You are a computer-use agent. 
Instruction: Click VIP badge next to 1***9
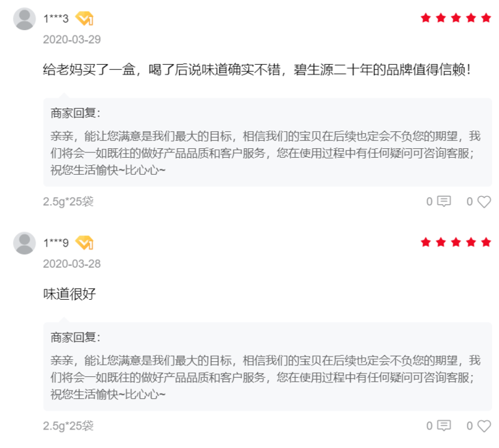[85, 242]
